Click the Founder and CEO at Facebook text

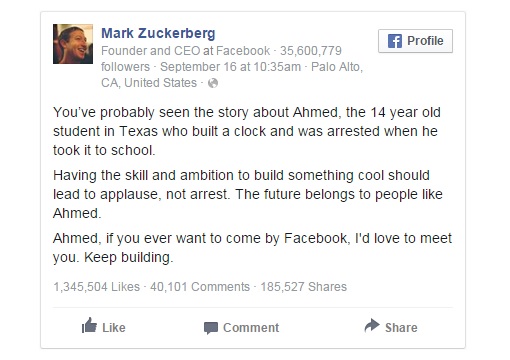[x=186, y=51]
